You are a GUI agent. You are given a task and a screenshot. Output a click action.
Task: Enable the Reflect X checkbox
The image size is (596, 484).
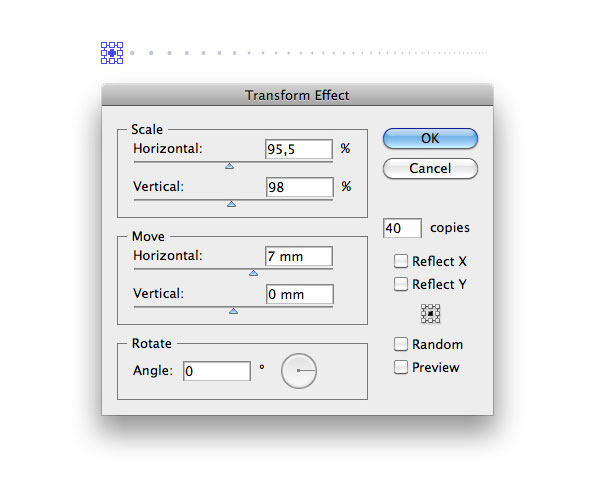pos(401,261)
